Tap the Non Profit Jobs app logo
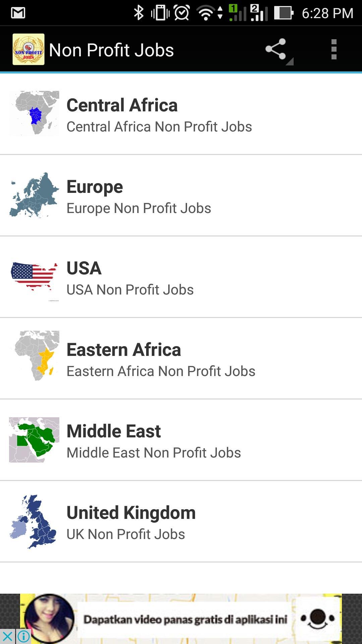 pos(28,49)
